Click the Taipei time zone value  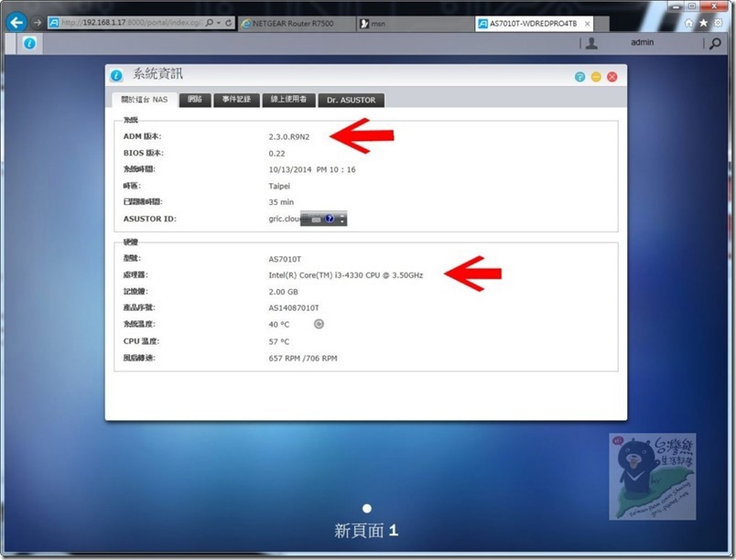(279, 186)
